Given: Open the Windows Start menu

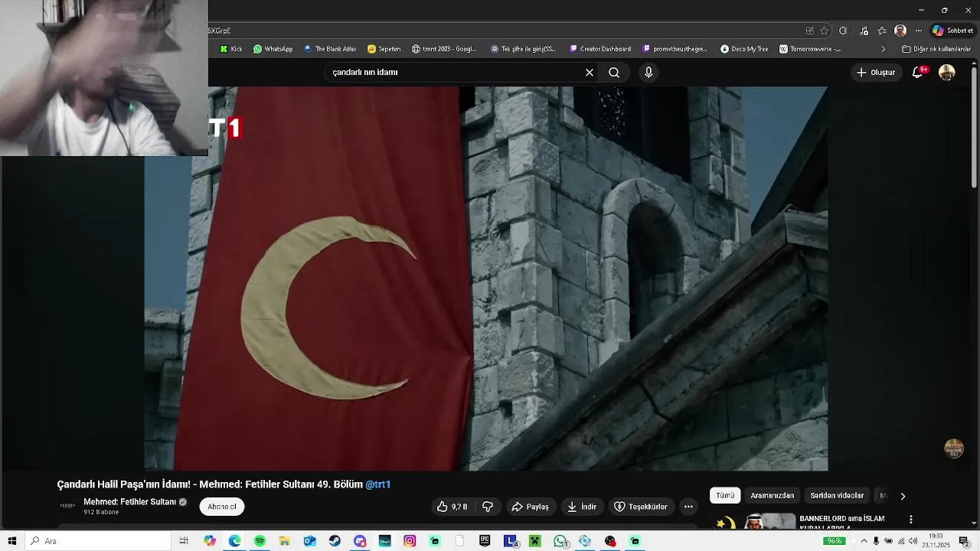Looking at the screenshot, I should point(12,541).
